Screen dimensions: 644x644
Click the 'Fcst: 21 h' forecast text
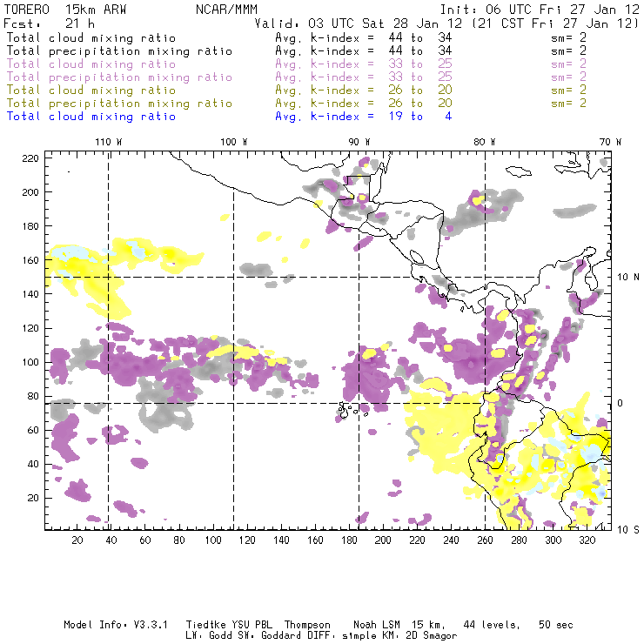click(x=49, y=23)
